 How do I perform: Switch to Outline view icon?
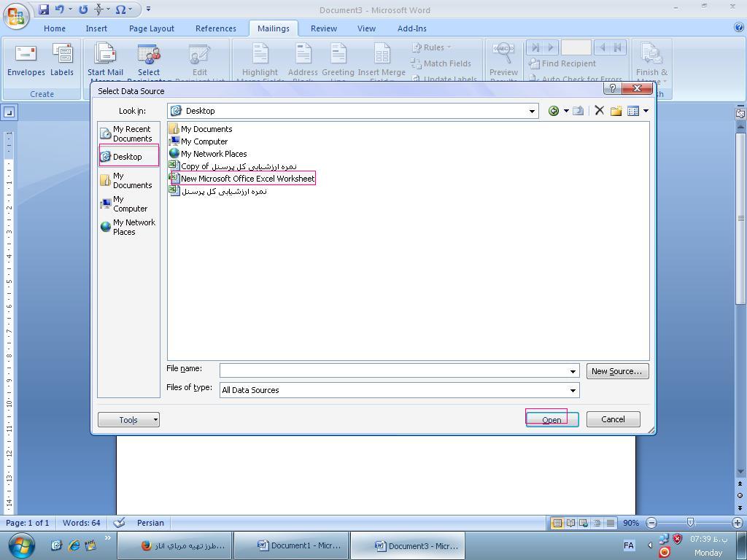click(597, 523)
